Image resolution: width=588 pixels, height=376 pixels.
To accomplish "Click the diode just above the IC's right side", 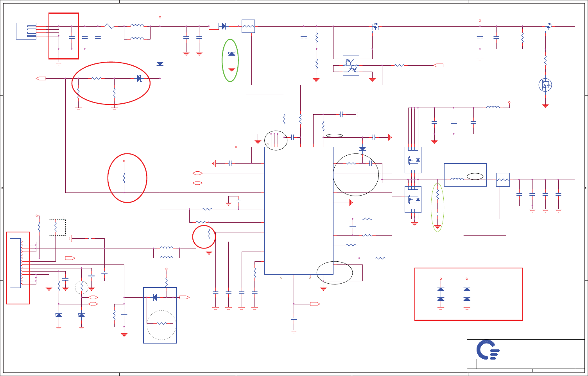I will click(x=362, y=149).
